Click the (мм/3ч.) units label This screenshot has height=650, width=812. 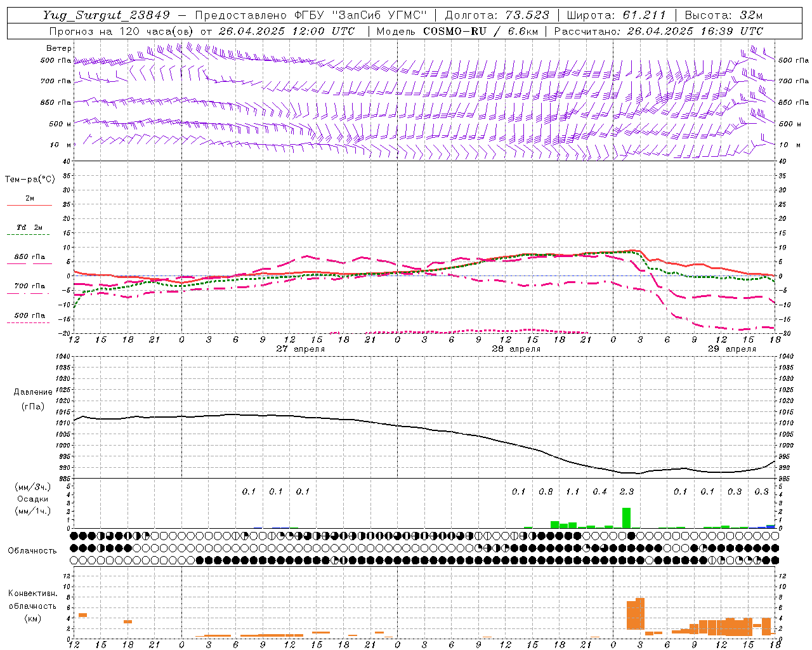[33, 487]
